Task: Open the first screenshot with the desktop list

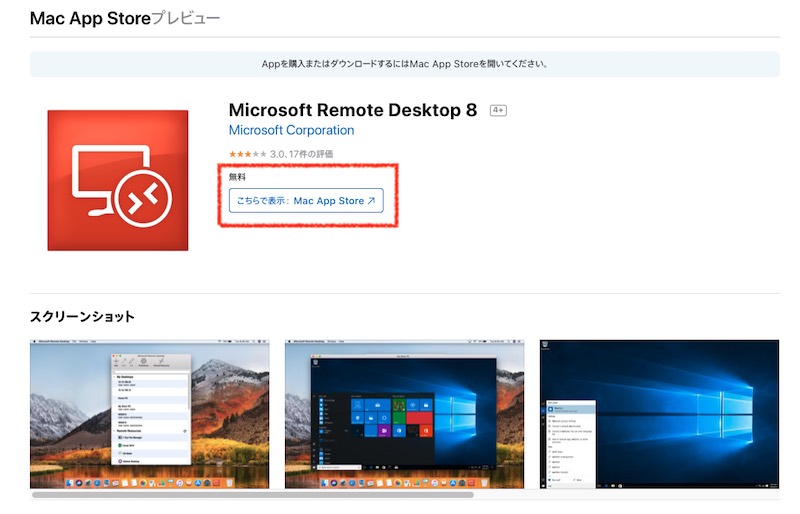Action: [149, 414]
